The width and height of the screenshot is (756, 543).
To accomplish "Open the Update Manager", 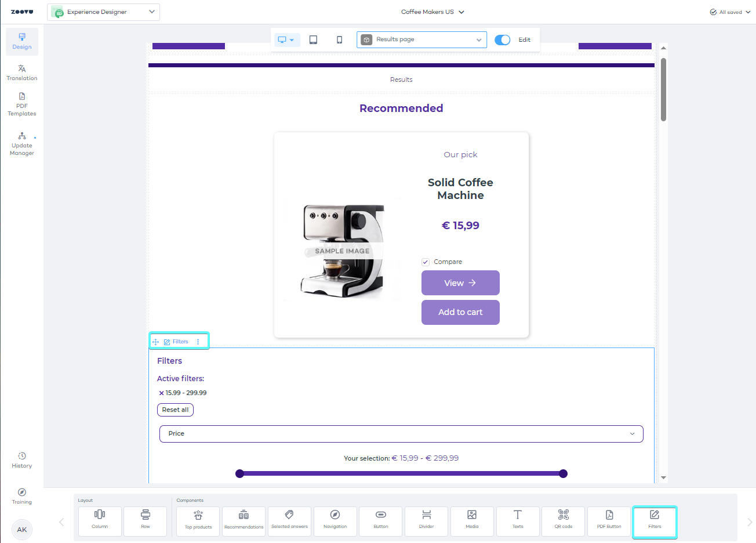I will [22, 144].
